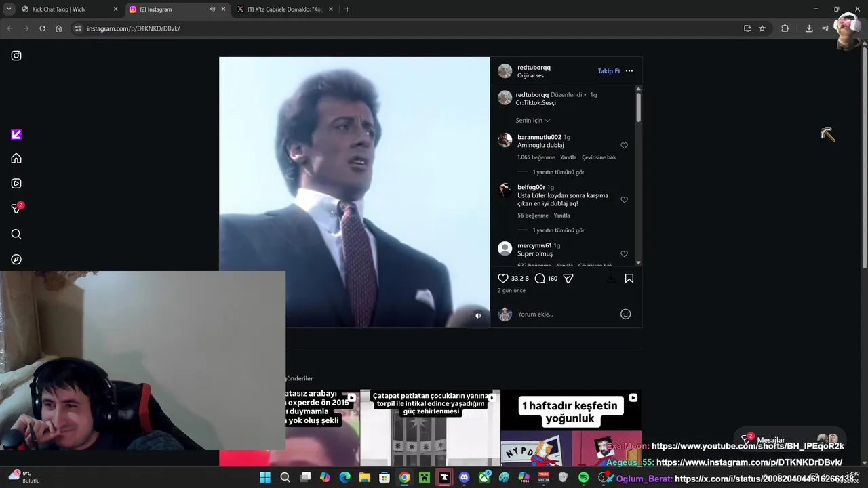The height and width of the screenshot is (488, 868).
Task: Open emoji picker in comment box
Action: 626,314
